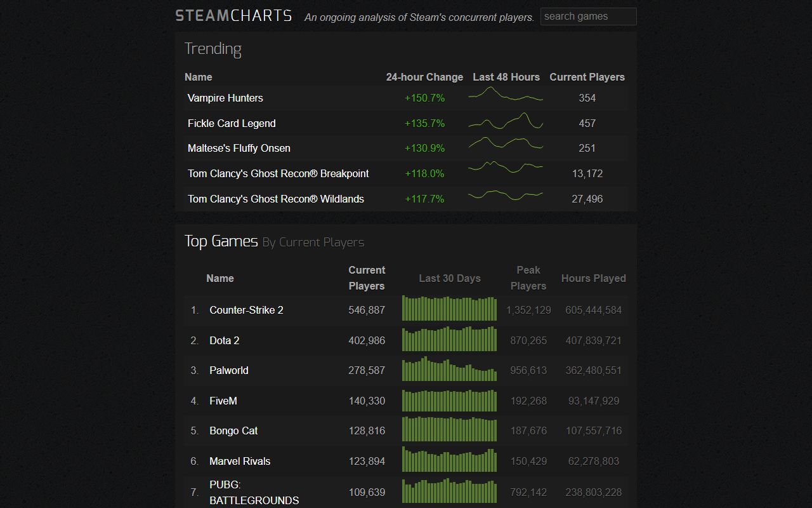Open Dota 2 game page
The height and width of the screenshot is (508, 812).
click(x=225, y=340)
